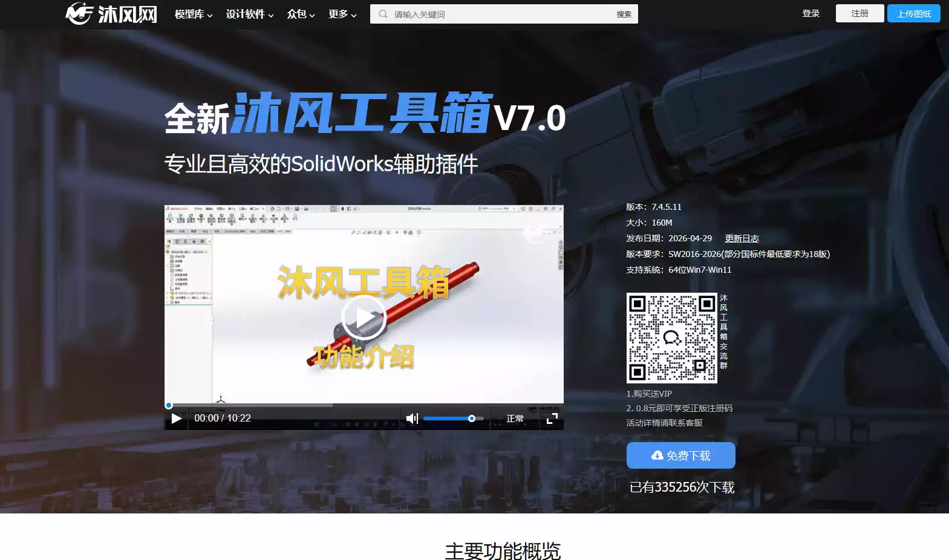Viewport: 949px width, 560px height.
Task: Click the 活动详情请联系客服 text
Action: (x=665, y=423)
